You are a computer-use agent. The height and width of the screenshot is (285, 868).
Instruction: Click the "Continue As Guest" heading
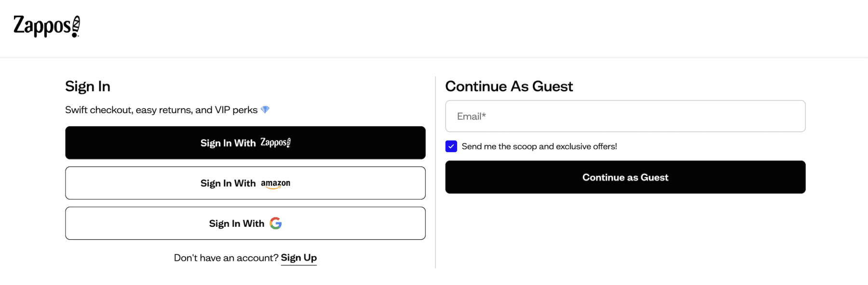[x=509, y=87]
